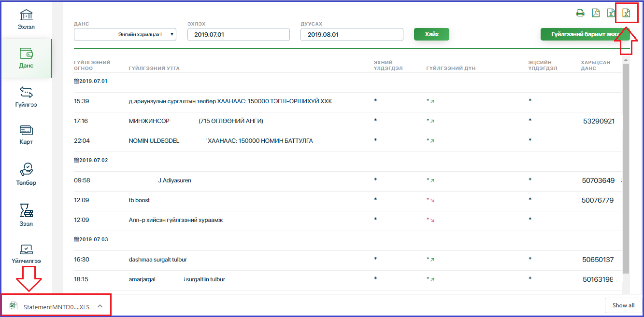The height and width of the screenshot is (317, 644).
Task: Export statement using the PDF icon
Action: click(x=596, y=13)
